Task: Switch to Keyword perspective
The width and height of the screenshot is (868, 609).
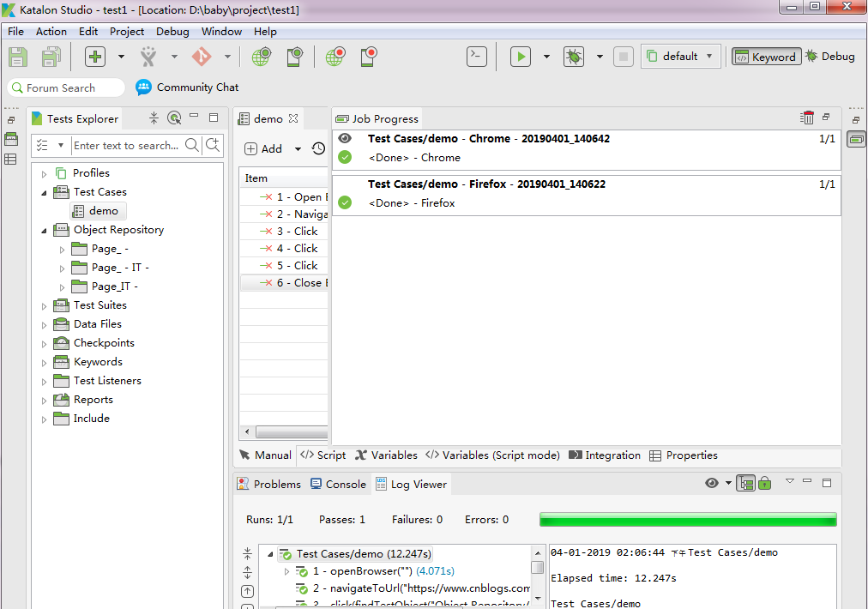Action: point(767,57)
